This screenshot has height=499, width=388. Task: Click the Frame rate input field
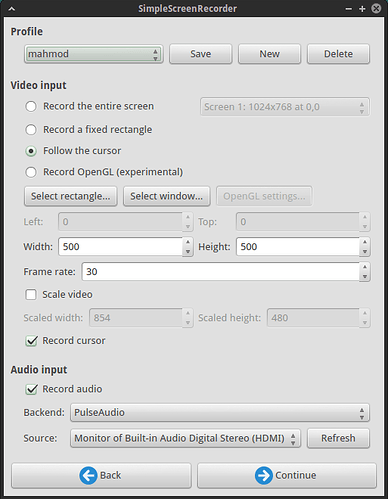click(221, 272)
